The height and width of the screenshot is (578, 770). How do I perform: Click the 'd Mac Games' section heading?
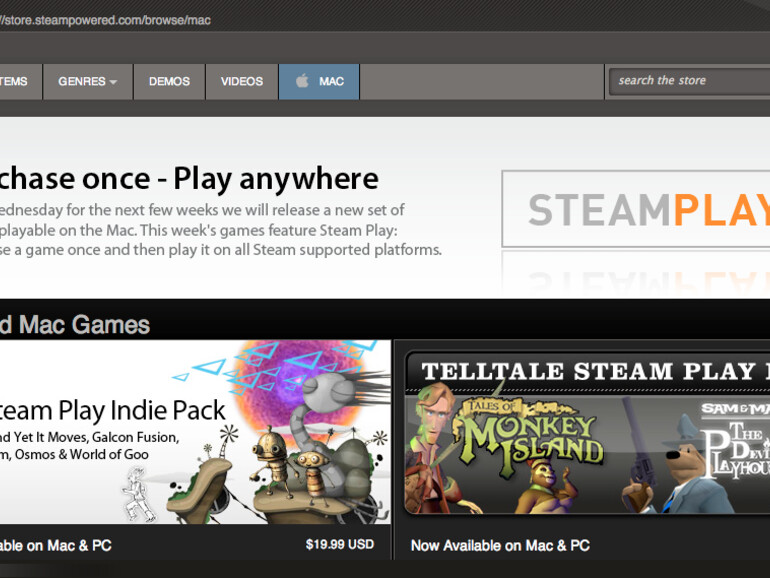pyautogui.click(x=75, y=325)
